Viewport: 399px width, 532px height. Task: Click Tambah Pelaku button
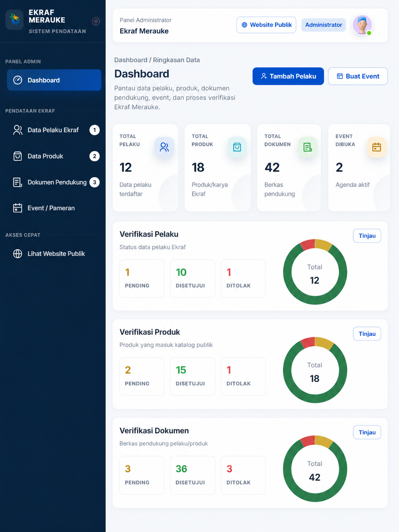(288, 76)
